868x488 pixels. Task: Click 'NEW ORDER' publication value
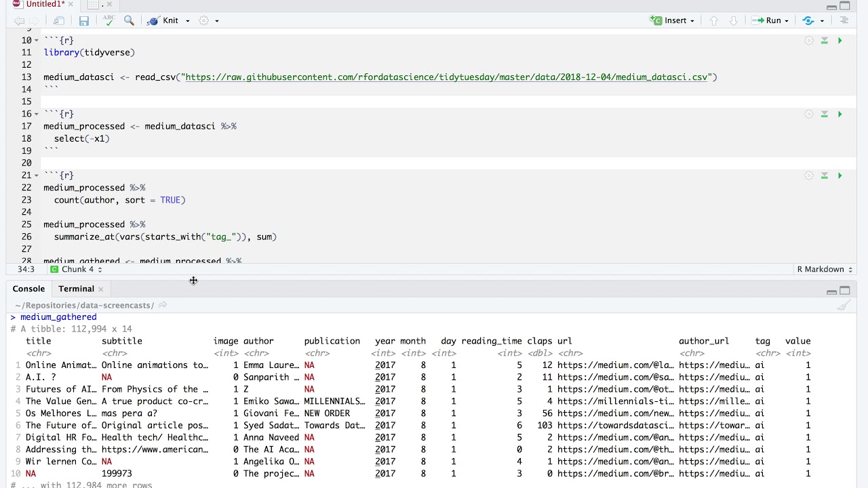[x=327, y=413]
